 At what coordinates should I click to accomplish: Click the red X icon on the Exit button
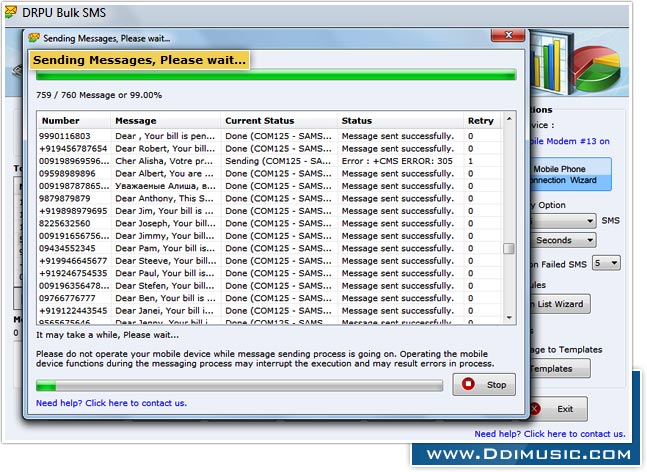[x=535, y=409]
